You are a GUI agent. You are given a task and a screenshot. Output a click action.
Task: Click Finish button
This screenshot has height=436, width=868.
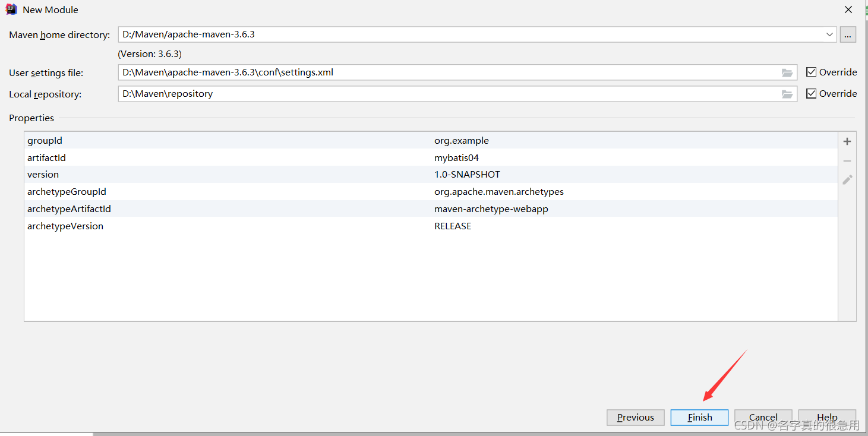coord(699,418)
